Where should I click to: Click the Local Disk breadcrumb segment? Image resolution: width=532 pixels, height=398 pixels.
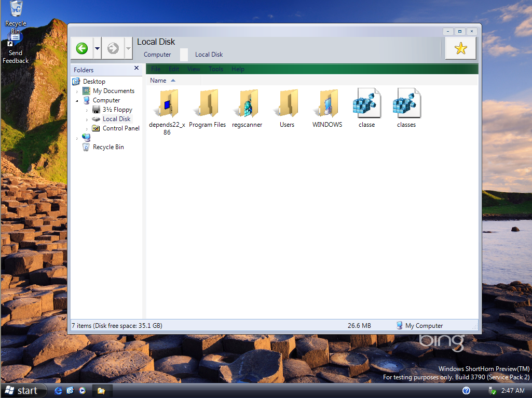coord(209,55)
